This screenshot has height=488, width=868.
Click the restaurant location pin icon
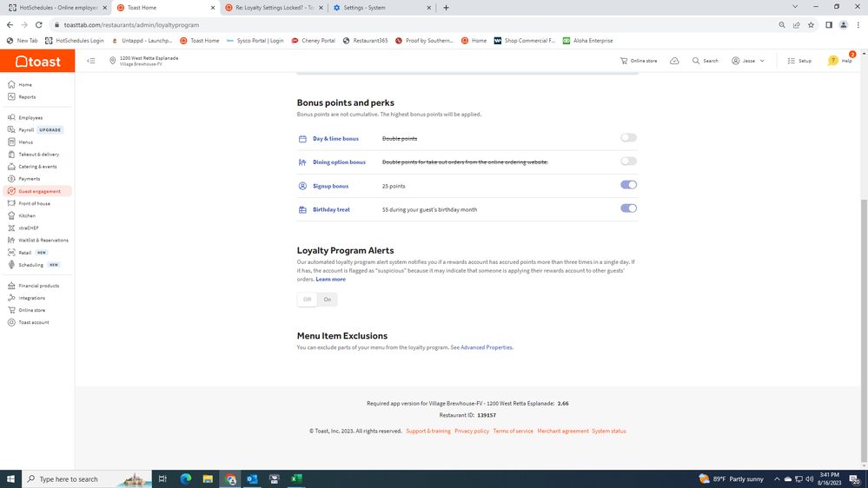click(113, 61)
